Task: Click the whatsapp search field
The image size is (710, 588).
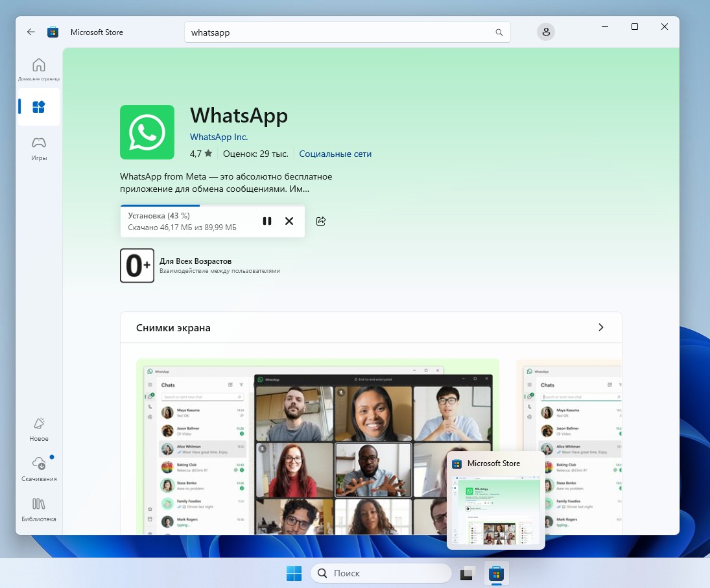Action: click(x=348, y=32)
